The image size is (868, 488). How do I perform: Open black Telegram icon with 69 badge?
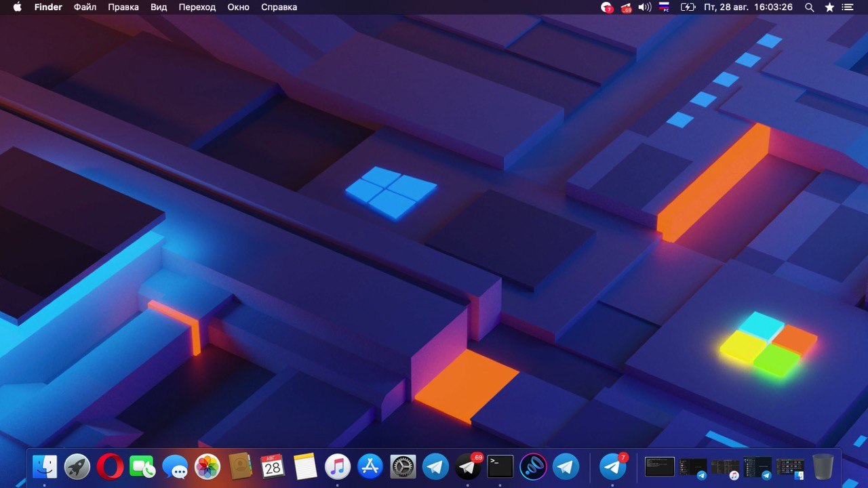(x=468, y=466)
